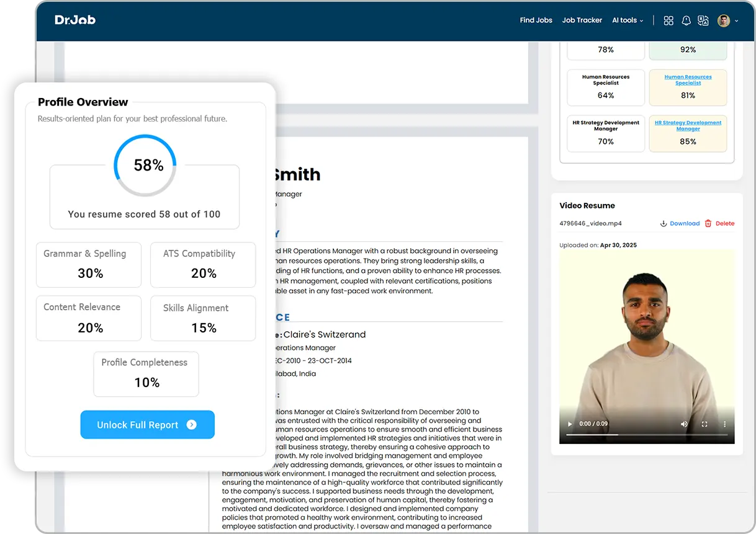Click the Profile Overview heading
The image size is (756, 534).
pyautogui.click(x=83, y=102)
